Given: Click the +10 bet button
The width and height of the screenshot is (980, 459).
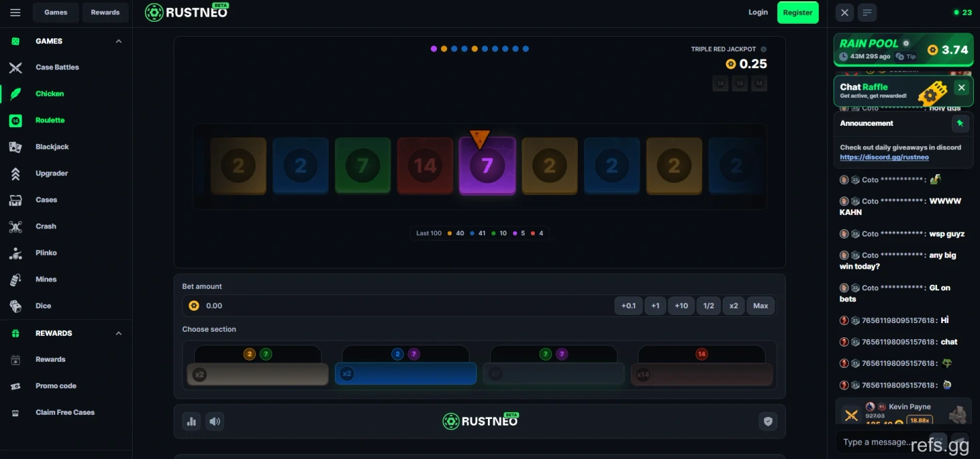Looking at the screenshot, I should pos(681,306).
